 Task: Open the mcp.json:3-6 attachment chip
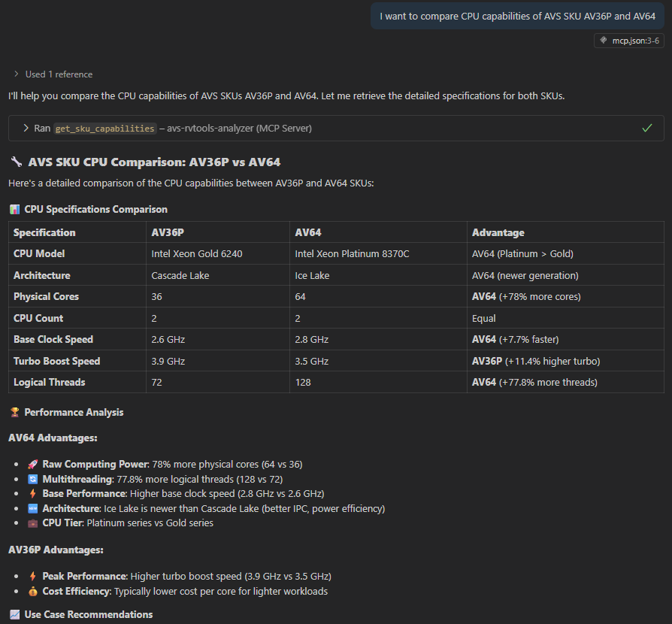tap(628, 41)
